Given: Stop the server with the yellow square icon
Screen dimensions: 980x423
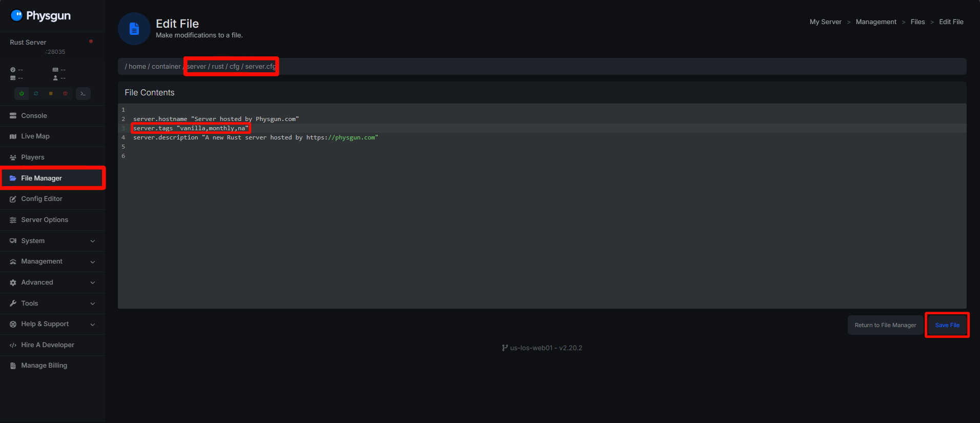Looking at the screenshot, I should tap(51, 93).
